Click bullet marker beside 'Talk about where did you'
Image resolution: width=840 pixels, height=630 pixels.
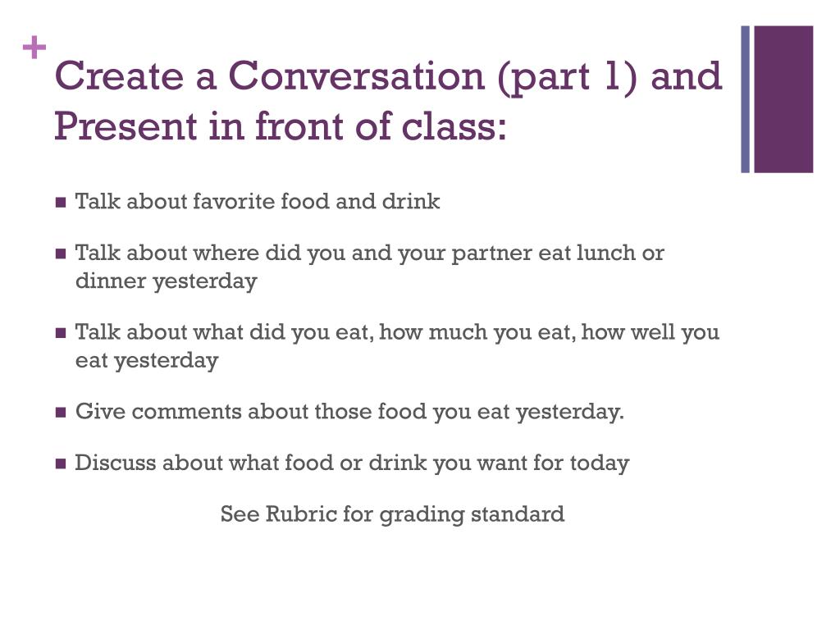(x=61, y=253)
